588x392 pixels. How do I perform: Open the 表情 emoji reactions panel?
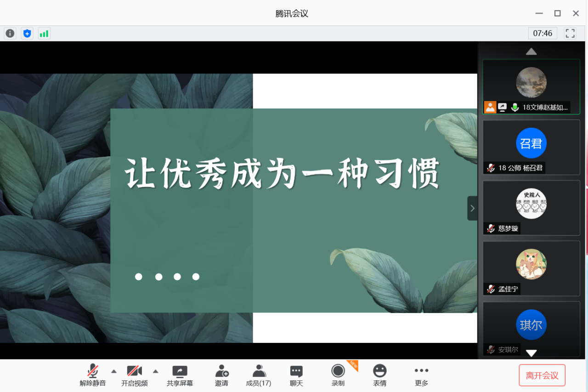(379, 375)
